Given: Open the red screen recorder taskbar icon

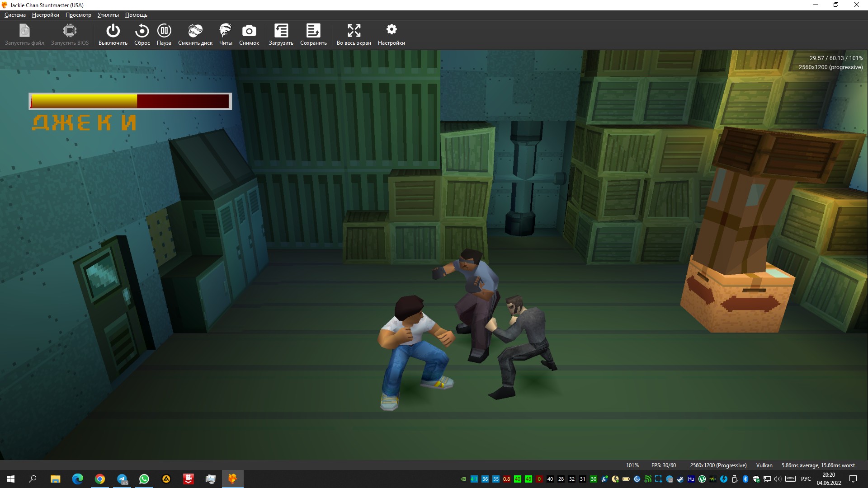Looking at the screenshot, I should click(x=189, y=479).
